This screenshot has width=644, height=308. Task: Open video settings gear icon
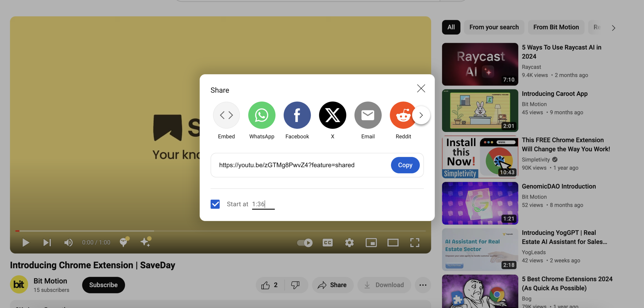(x=349, y=243)
